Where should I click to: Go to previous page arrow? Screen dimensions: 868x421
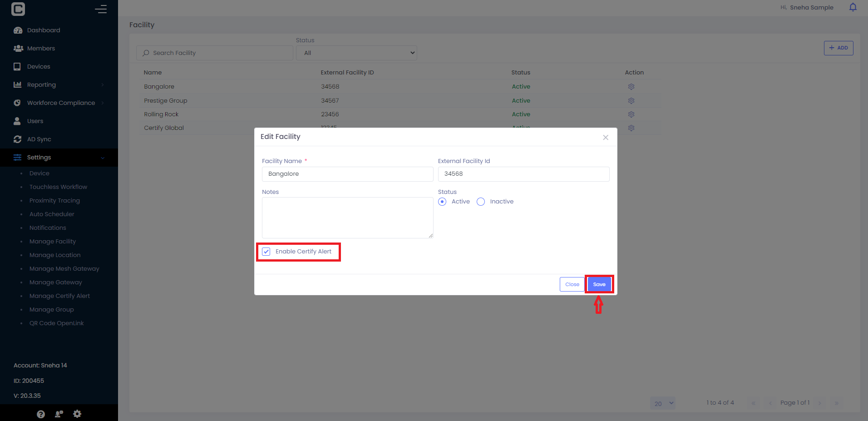coord(770,403)
